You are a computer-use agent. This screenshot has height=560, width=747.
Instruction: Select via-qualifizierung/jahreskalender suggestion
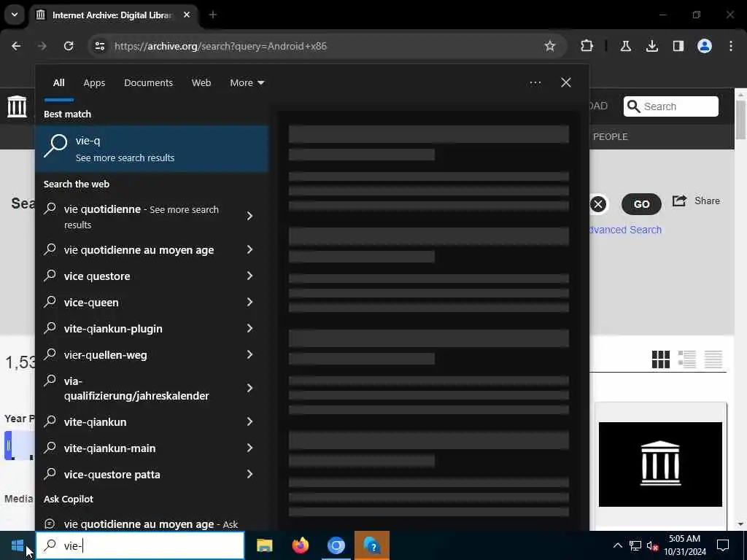(x=136, y=389)
